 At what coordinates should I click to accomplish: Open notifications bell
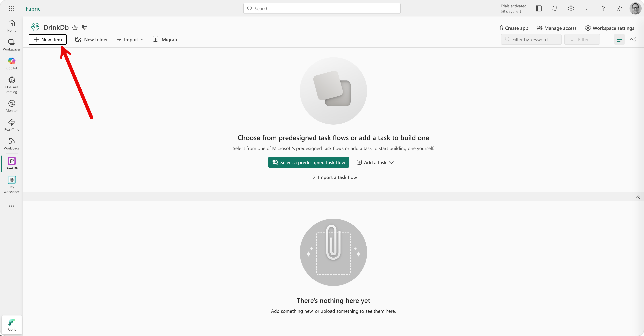pos(555,9)
